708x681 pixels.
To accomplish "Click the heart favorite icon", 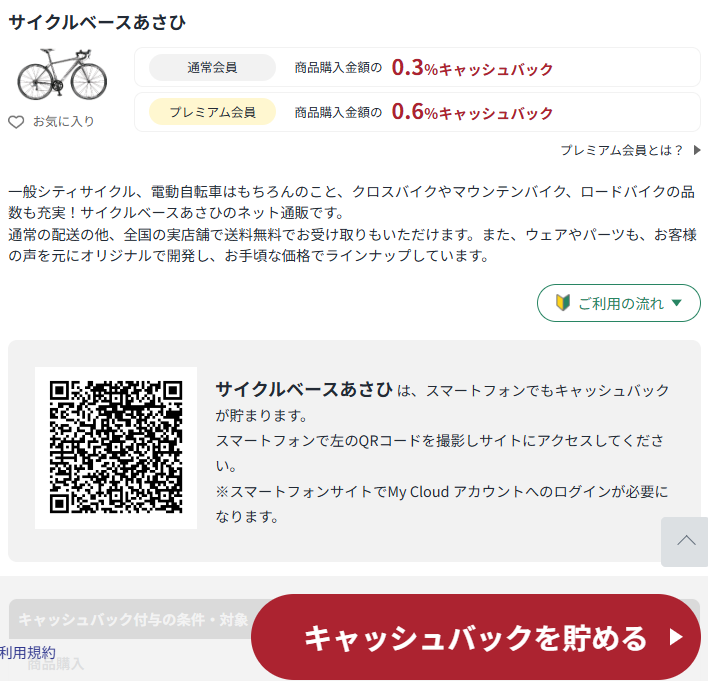I will click(x=16, y=122).
